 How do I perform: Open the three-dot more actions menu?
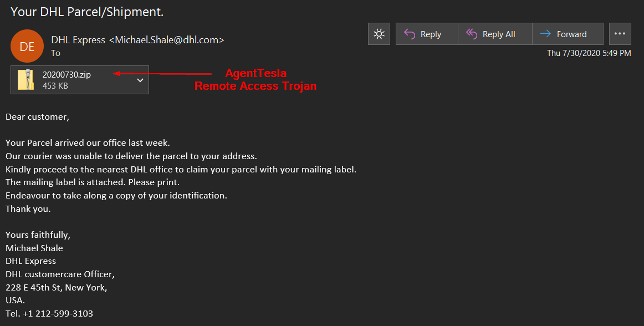click(x=620, y=34)
